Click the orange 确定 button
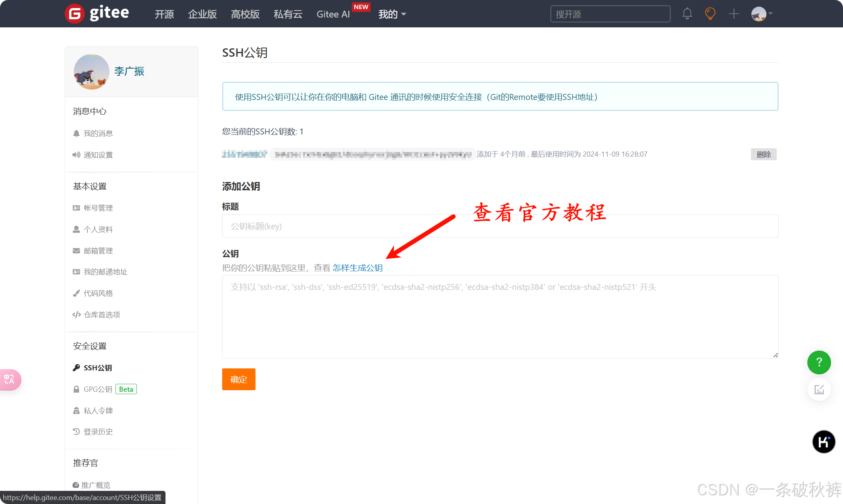Viewport: 843px width, 504px height. (239, 379)
